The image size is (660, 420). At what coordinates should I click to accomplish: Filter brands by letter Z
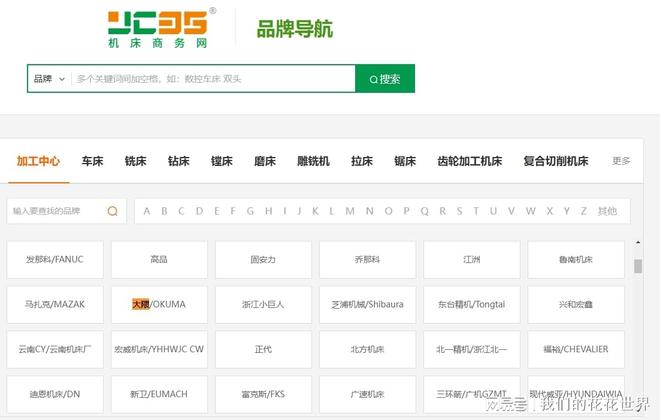583,211
